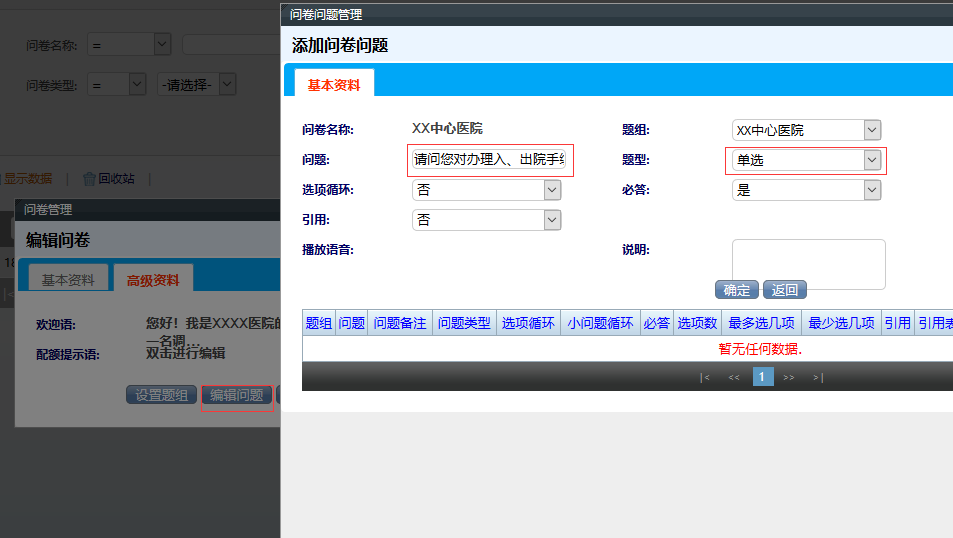
Task: Click the 设置题组 button
Action: 161,395
